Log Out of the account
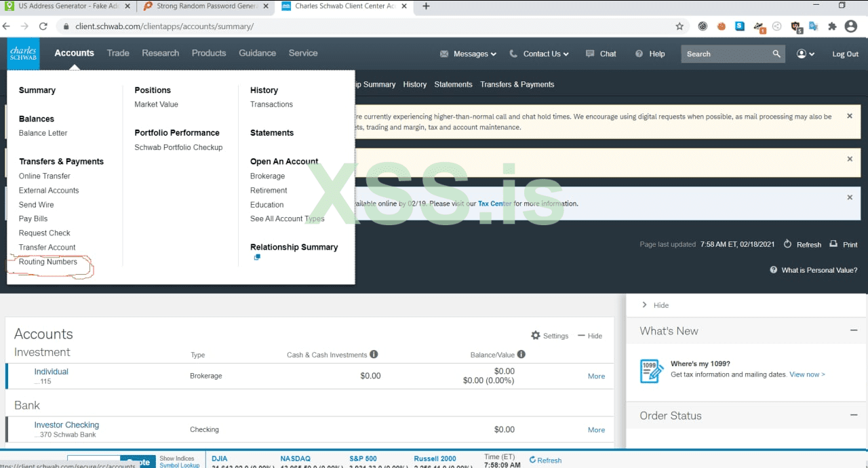Screen dimensions: 868x468 846,54
